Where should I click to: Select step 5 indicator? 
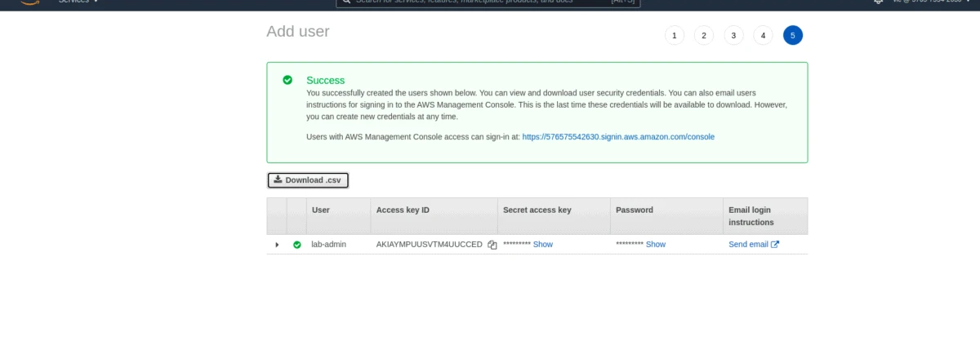click(792, 35)
